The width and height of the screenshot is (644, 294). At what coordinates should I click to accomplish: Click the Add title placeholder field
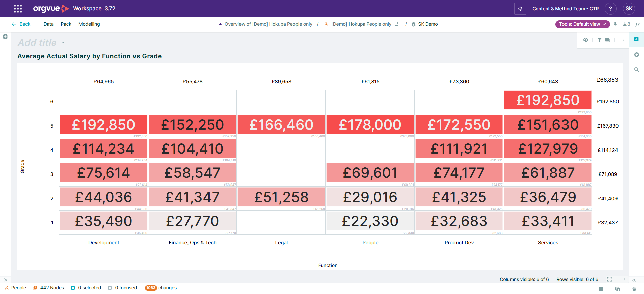pos(38,43)
